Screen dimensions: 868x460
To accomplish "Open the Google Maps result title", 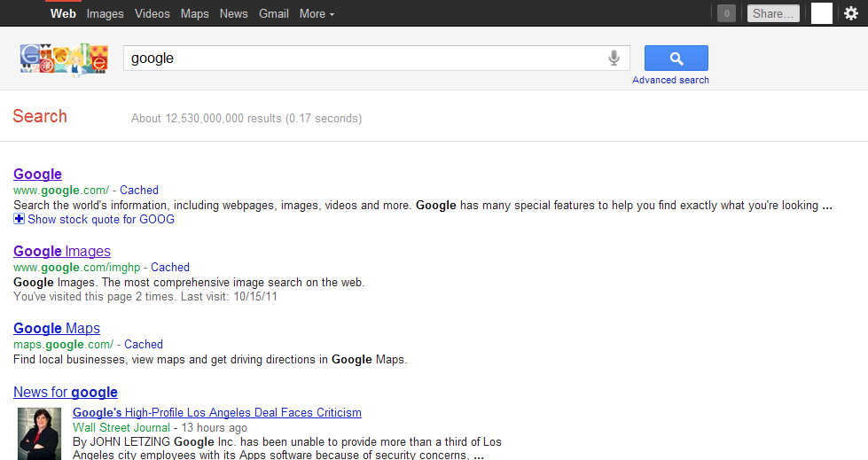I will point(57,328).
